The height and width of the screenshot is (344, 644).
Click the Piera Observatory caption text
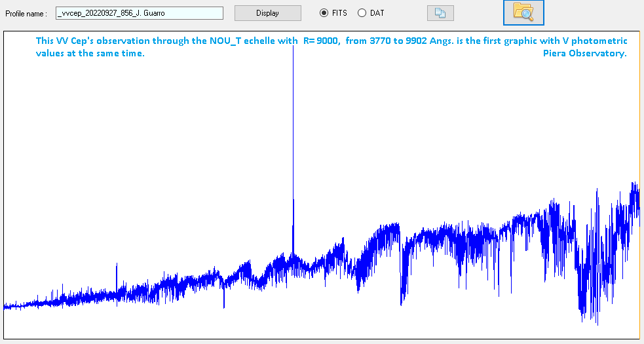pos(584,54)
